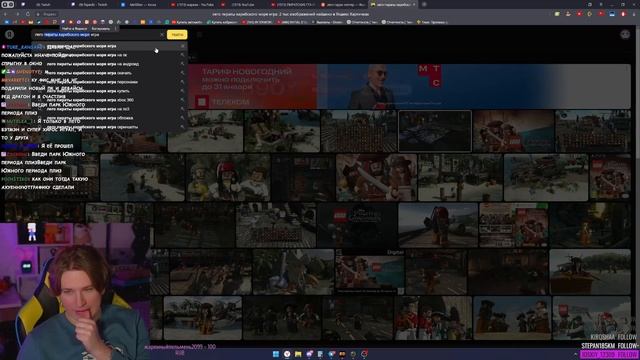The image size is (640, 360).
Task: Open the Yandex logo home link
Action: click(x=9, y=35)
